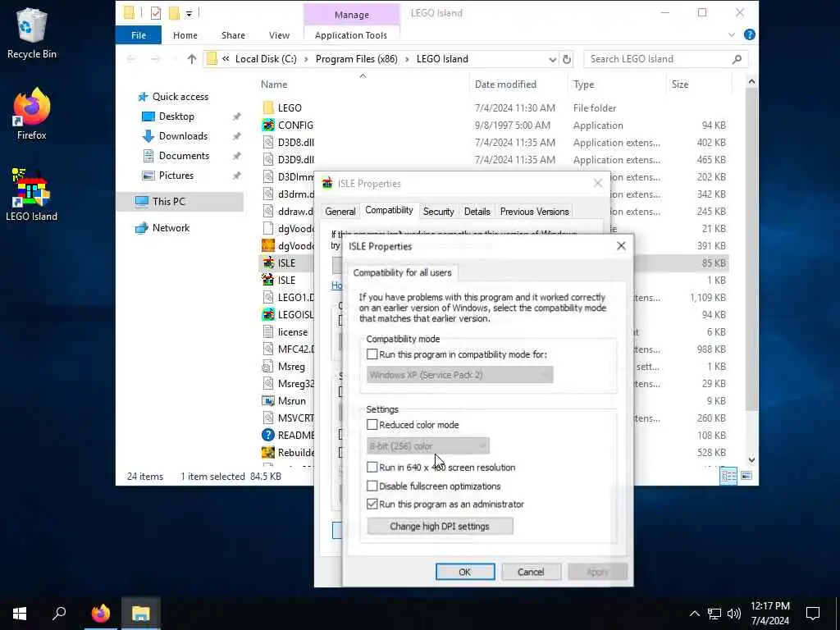Click the Firefox taskbar icon
Viewport: 840px width, 630px height.
point(101,614)
